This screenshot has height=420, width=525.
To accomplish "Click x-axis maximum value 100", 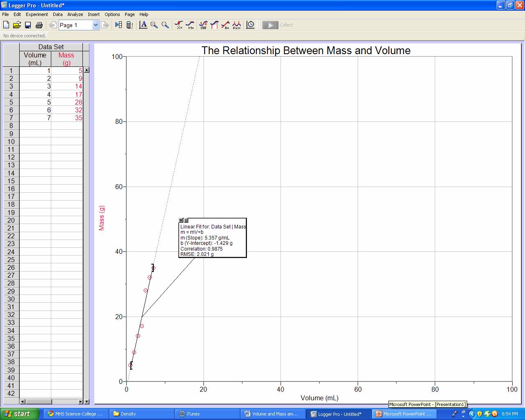I will click(512, 389).
